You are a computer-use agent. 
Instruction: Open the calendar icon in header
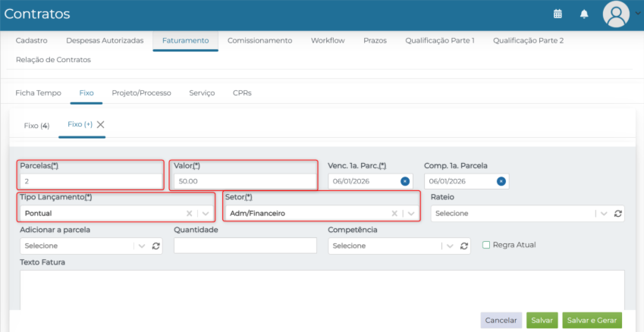[558, 14]
